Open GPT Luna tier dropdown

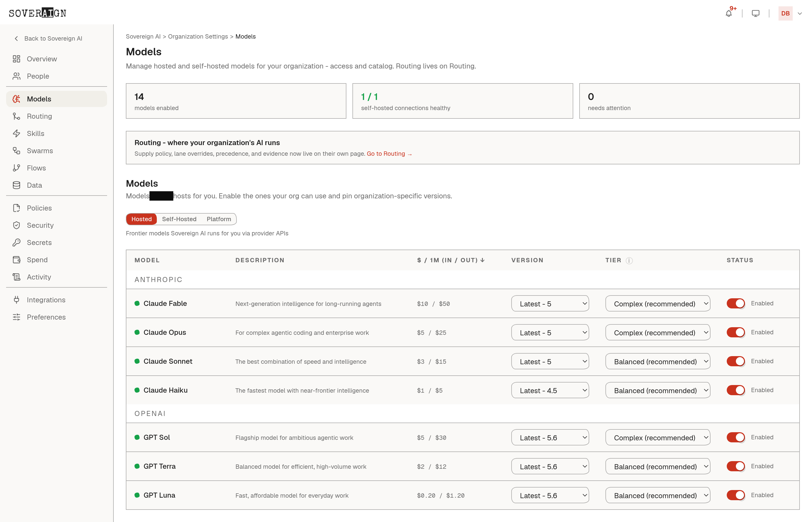click(x=658, y=495)
